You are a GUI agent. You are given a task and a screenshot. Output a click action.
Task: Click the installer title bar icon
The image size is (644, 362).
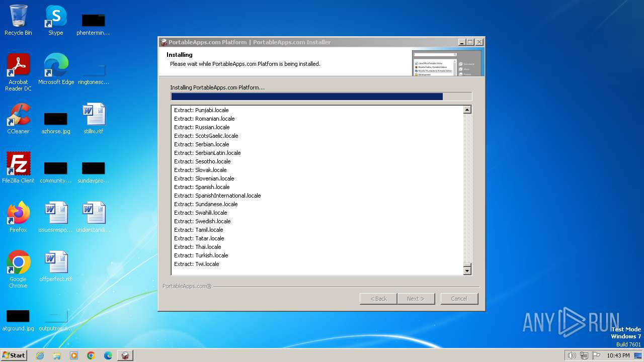(x=164, y=42)
